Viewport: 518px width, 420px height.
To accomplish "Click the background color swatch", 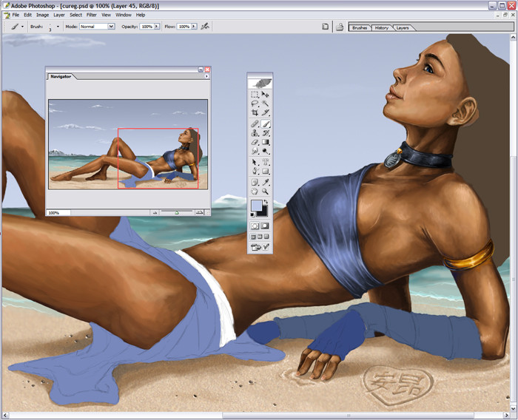I will (263, 213).
